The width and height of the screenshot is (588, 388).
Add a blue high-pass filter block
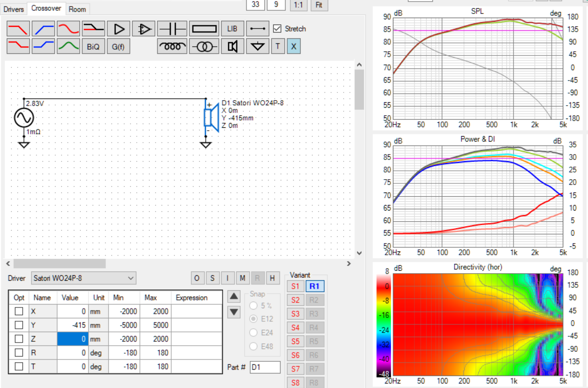pyautogui.click(x=43, y=29)
